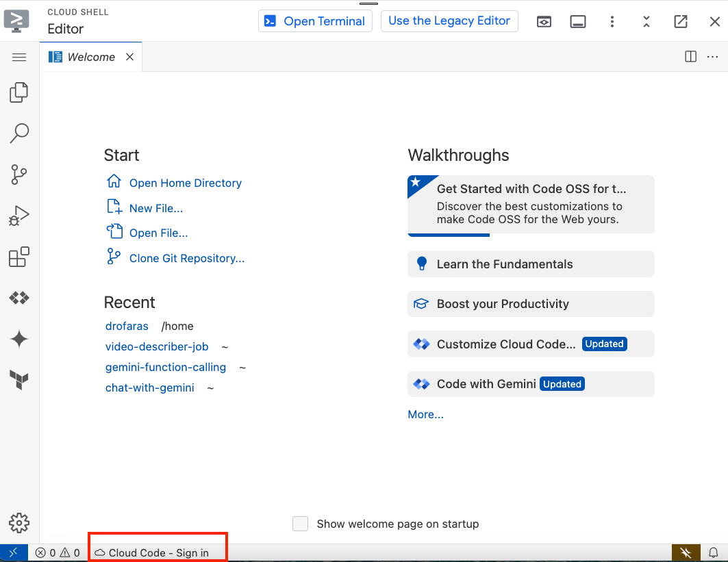Open the Run and Debug icon
728x562 pixels.
[x=19, y=216]
